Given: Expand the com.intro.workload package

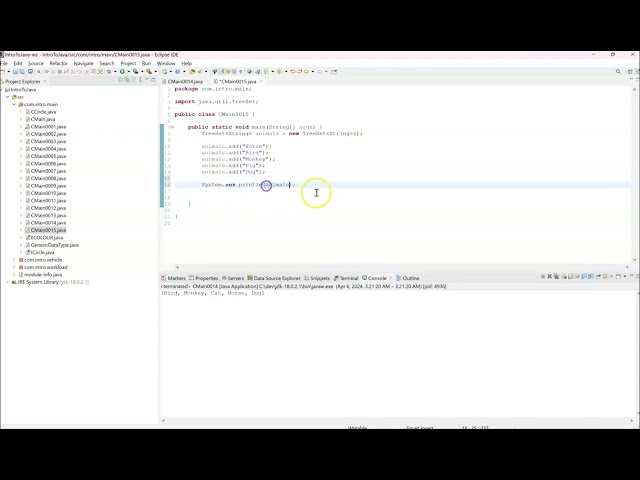Looking at the screenshot, I should 14,267.
